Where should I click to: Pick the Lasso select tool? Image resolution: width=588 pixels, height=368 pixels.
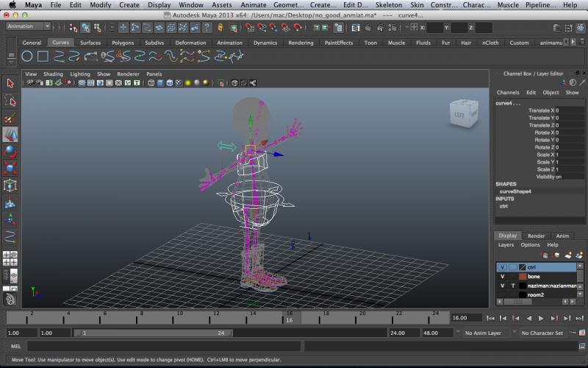pos(10,100)
